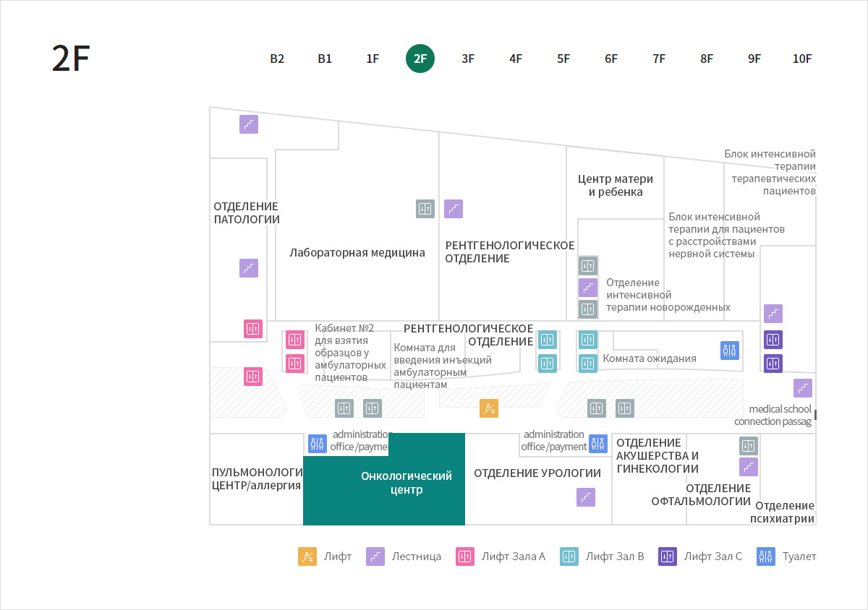Click the Лифт Зал B legend icon

tap(569, 557)
